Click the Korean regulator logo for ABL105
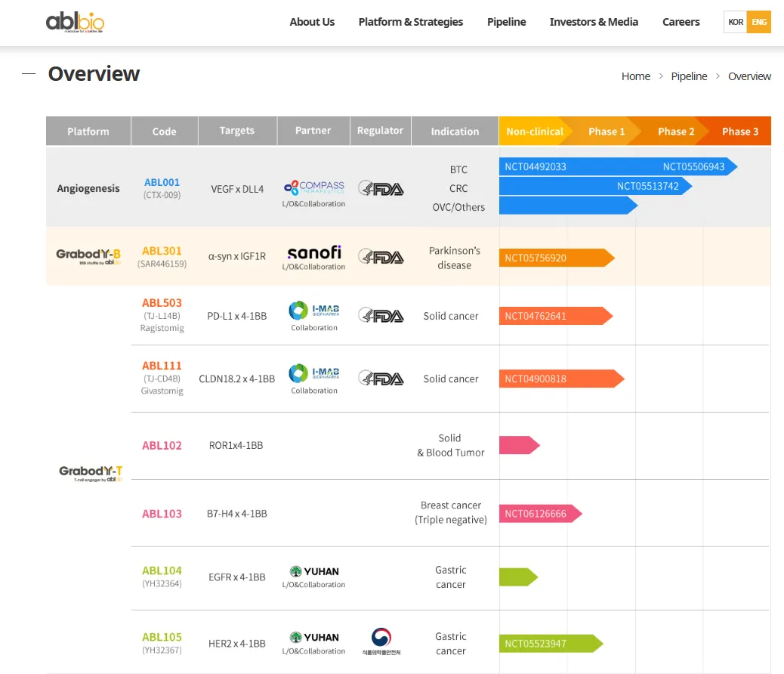 coord(381,638)
